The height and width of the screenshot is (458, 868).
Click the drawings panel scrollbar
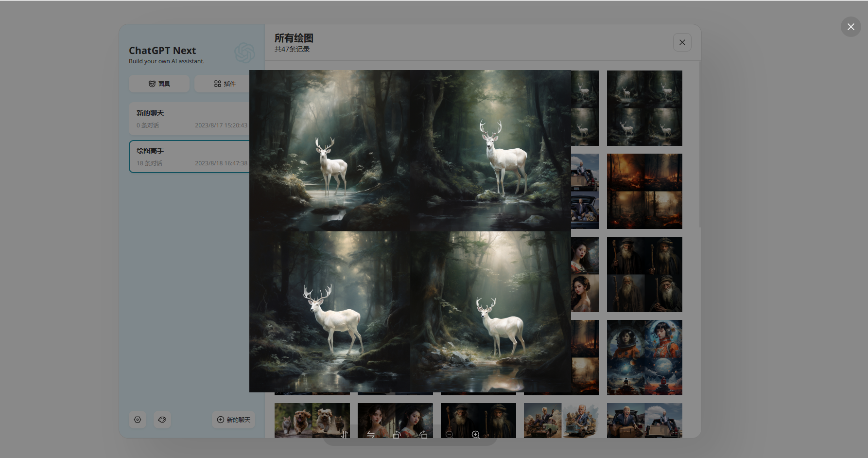700,144
